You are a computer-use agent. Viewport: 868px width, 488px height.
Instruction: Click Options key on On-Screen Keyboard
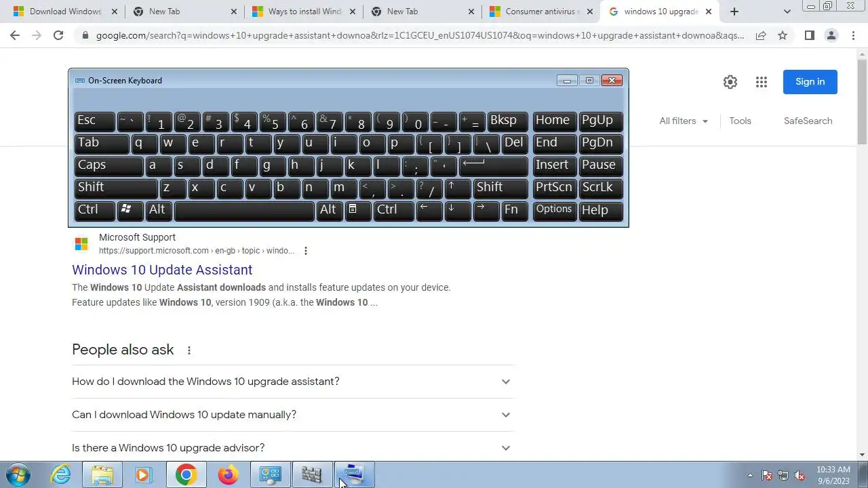click(x=554, y=211)
